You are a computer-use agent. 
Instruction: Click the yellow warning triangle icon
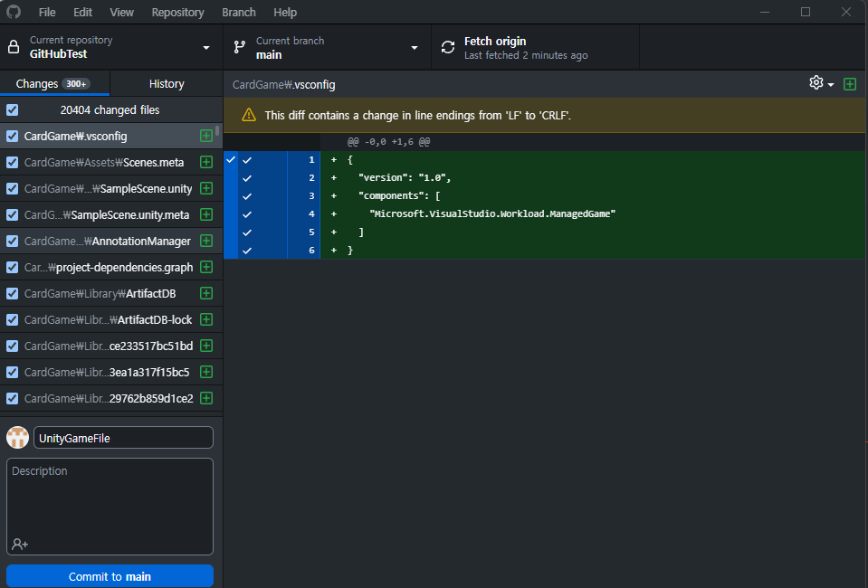(249, 115)
